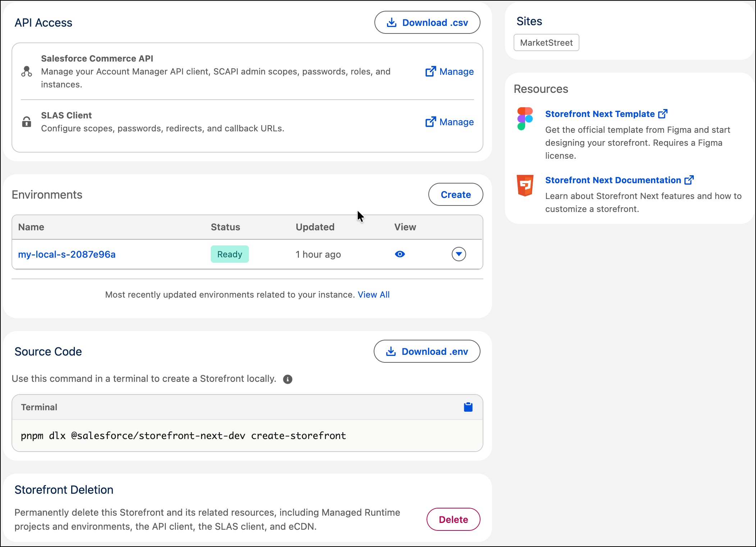Click the View column header

(x=405, y=227)
